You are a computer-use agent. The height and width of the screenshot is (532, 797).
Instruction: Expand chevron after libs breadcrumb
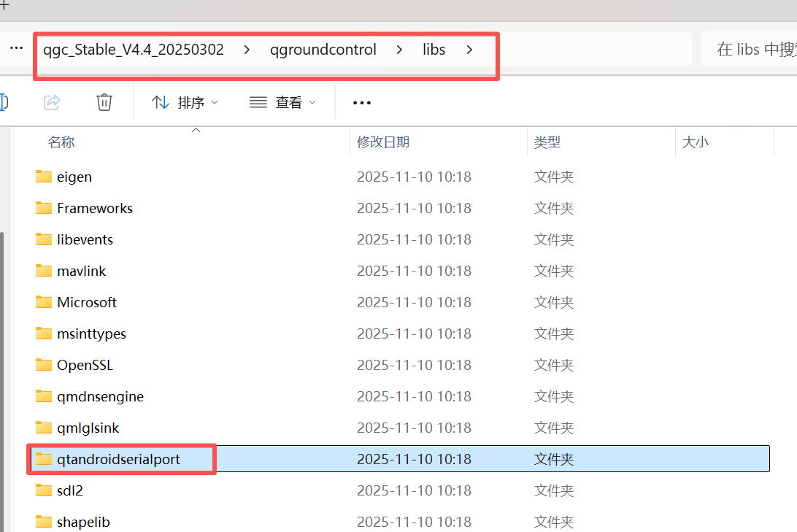coord(469,50)
